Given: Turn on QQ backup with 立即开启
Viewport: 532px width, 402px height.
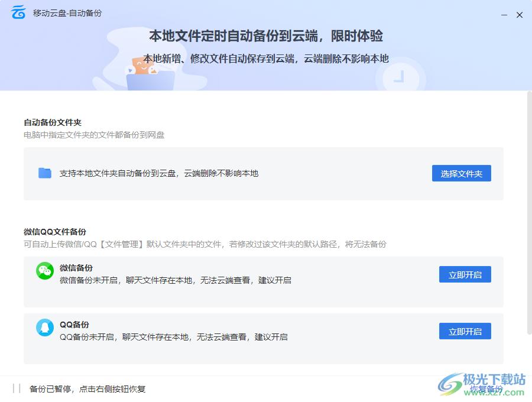Looking at the screenshot, I should coord(465,331).
